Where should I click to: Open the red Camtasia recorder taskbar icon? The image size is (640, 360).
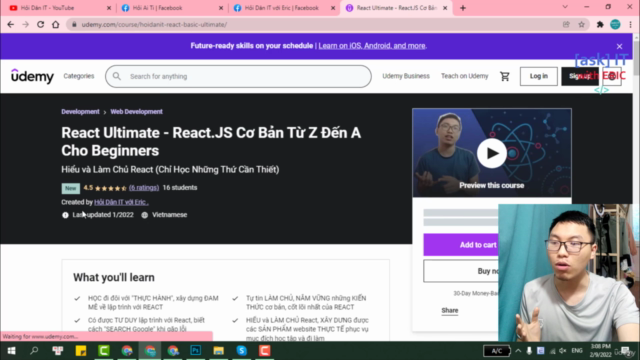(264, 351)
